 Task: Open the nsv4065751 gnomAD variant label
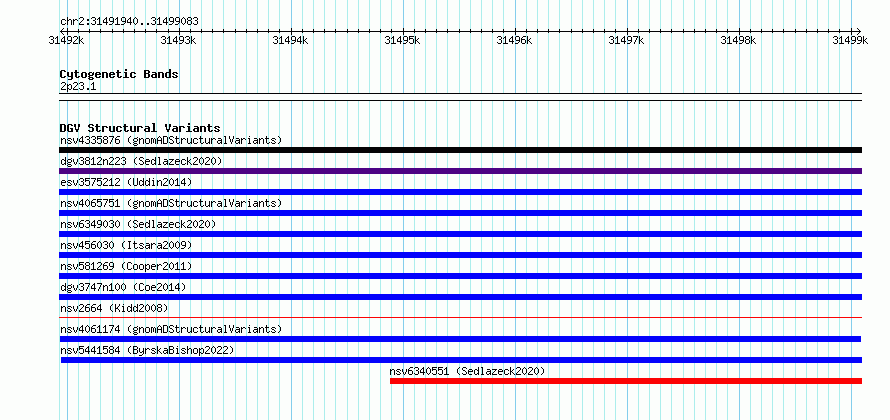coord(171,203)
